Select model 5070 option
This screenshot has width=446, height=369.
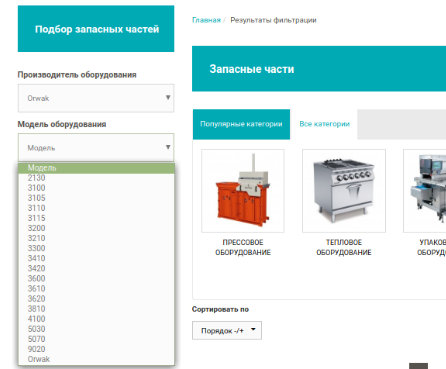point(96,339)
